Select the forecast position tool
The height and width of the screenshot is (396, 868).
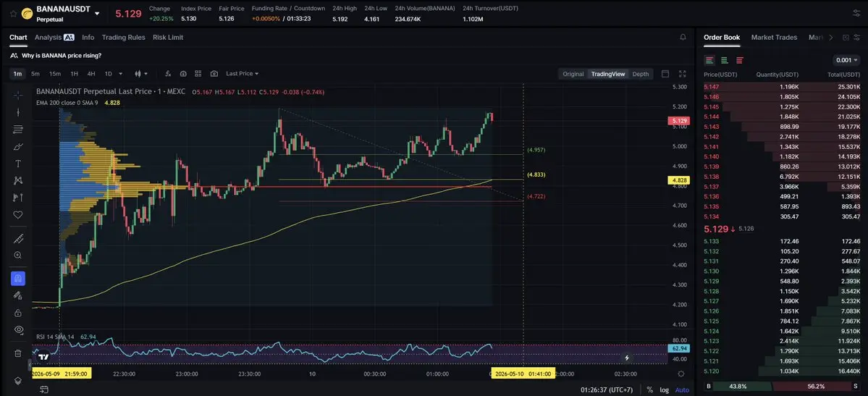point(17,197)
